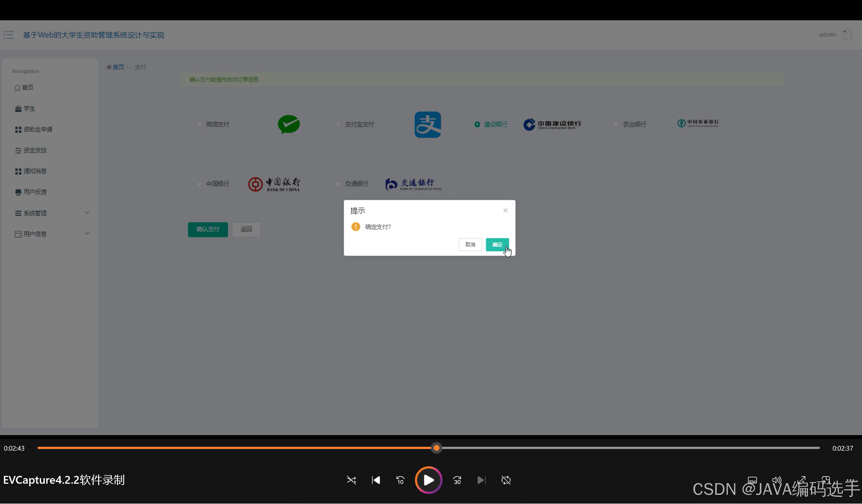Toggle shuffle in the video player
The image size is (862, 504).
click(351, 480)
